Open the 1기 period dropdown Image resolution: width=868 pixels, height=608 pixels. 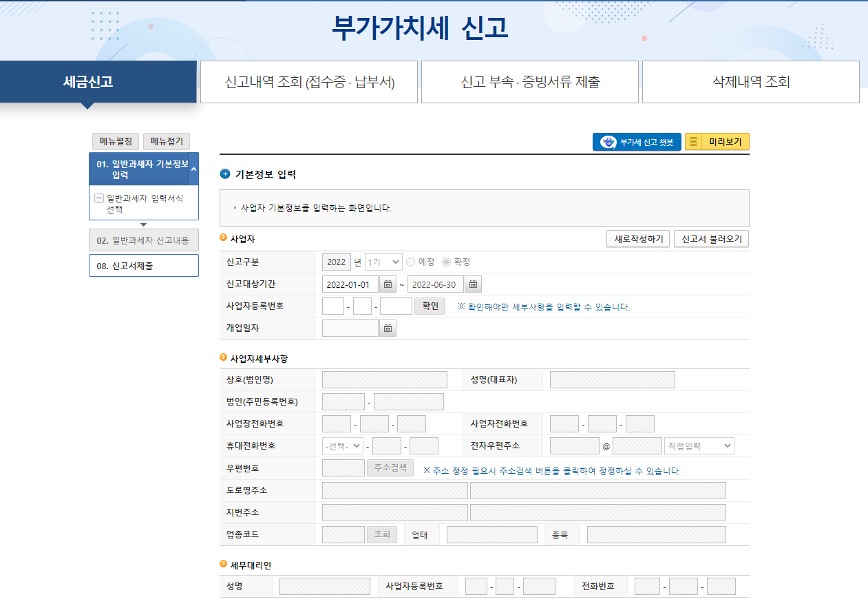pos(383,262)
